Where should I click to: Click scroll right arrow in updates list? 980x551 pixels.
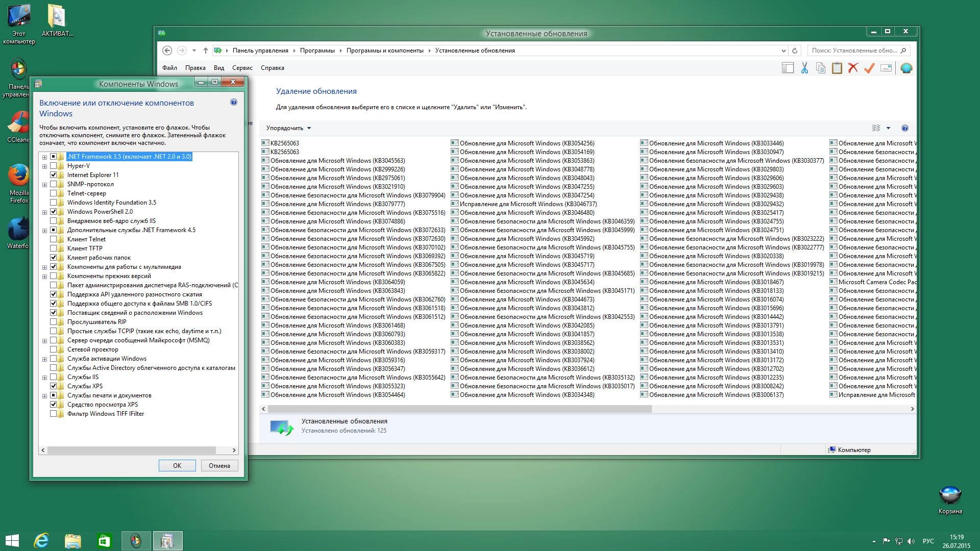coord(912,409)
